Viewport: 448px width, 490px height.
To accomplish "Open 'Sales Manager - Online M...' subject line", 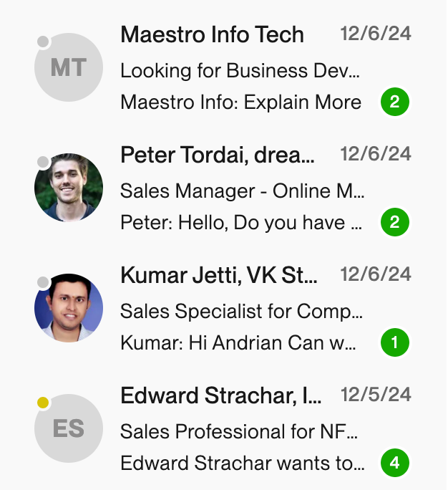I will [243, 191].
